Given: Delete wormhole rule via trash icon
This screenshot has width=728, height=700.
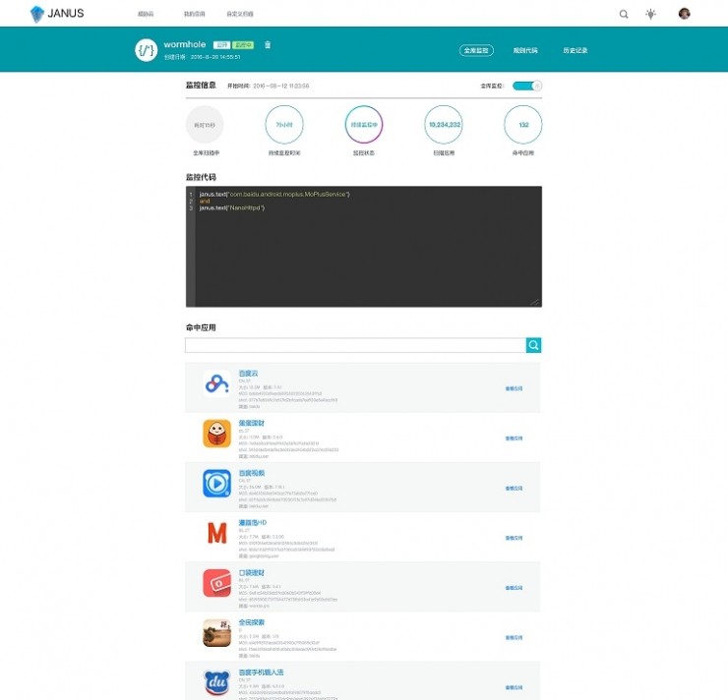Looking at the screenshot, I should click(268, 44).
